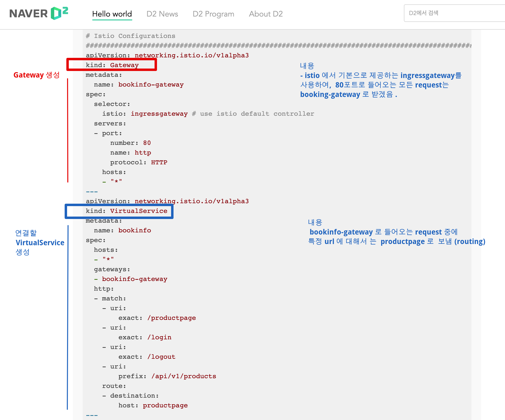Click the /productpage exact uri value
The height and width of the screenshot is (420, 505).
click(172, 318)
